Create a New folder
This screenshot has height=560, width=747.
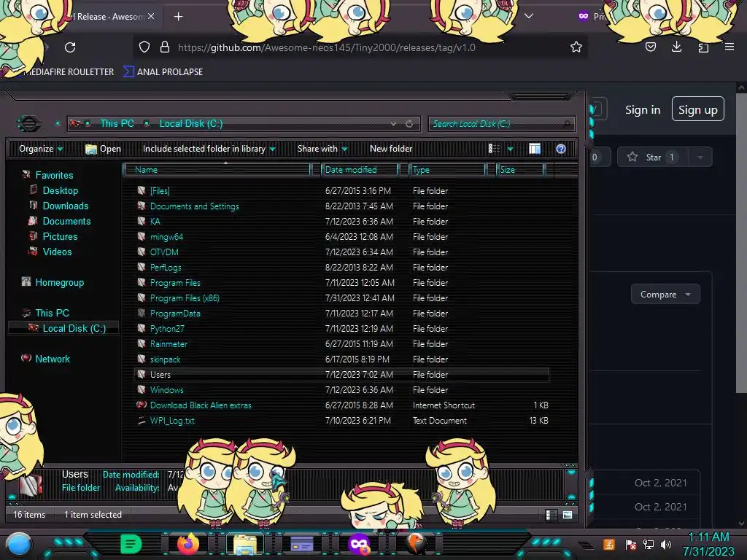391,149
